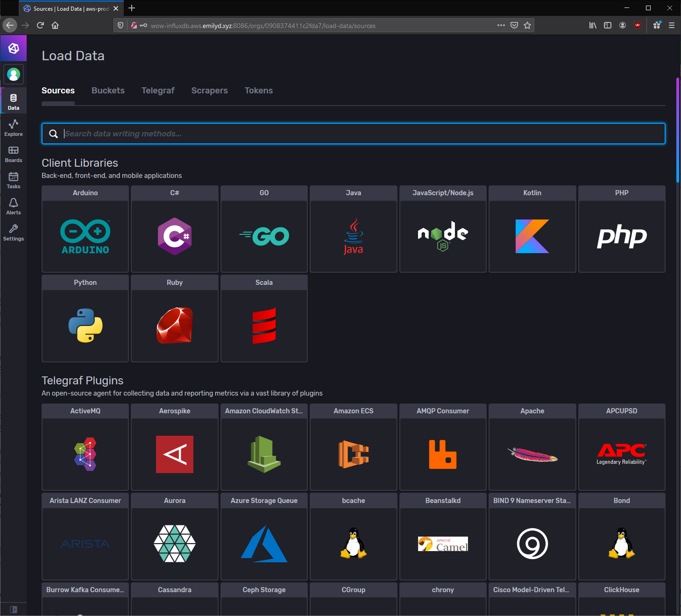Click the Sources browser tab
This screenshot has height=616, width=681.
point(70,8)
